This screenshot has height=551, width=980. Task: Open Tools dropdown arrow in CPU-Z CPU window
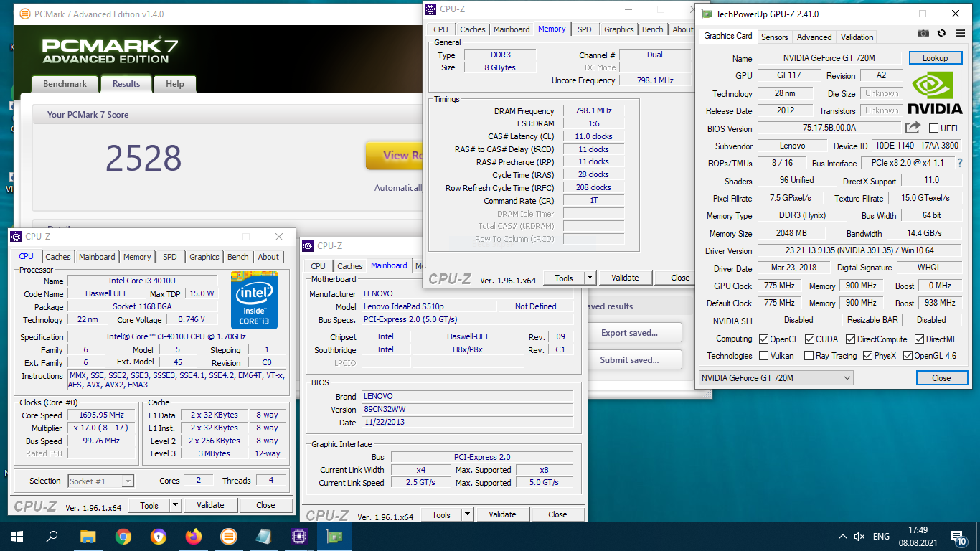point(176,505)
